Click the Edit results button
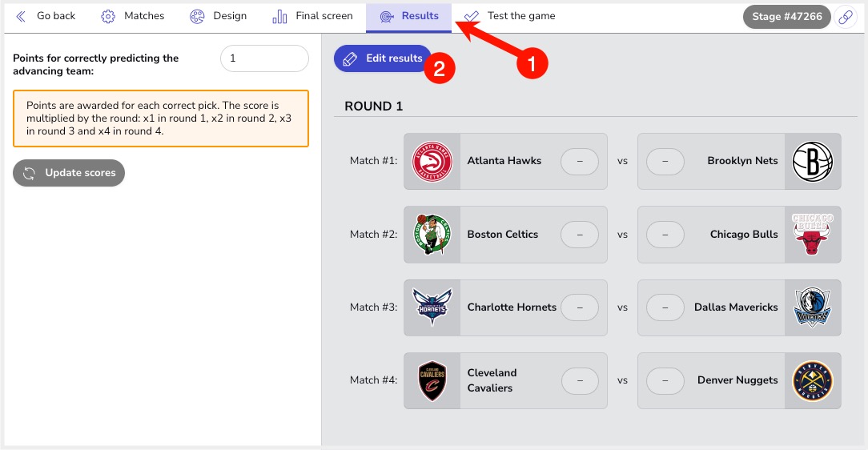Viewport: 868px width, 450px height. click(x=383, y=58)
